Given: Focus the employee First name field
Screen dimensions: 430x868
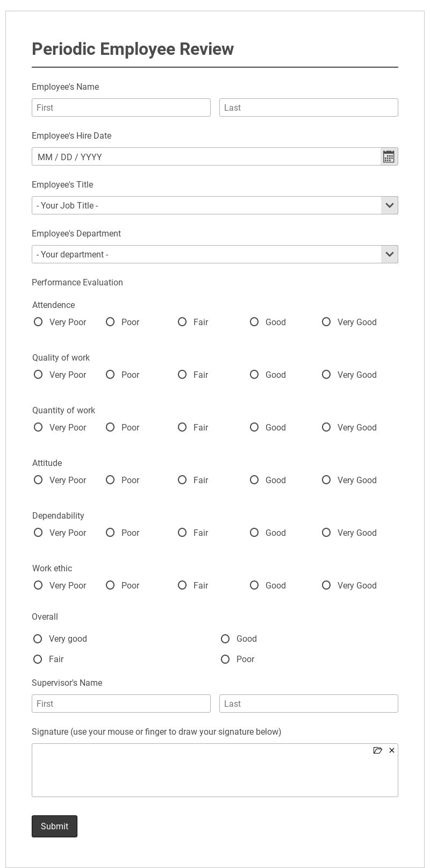Looking at the screenshot, I should point(121,107).
